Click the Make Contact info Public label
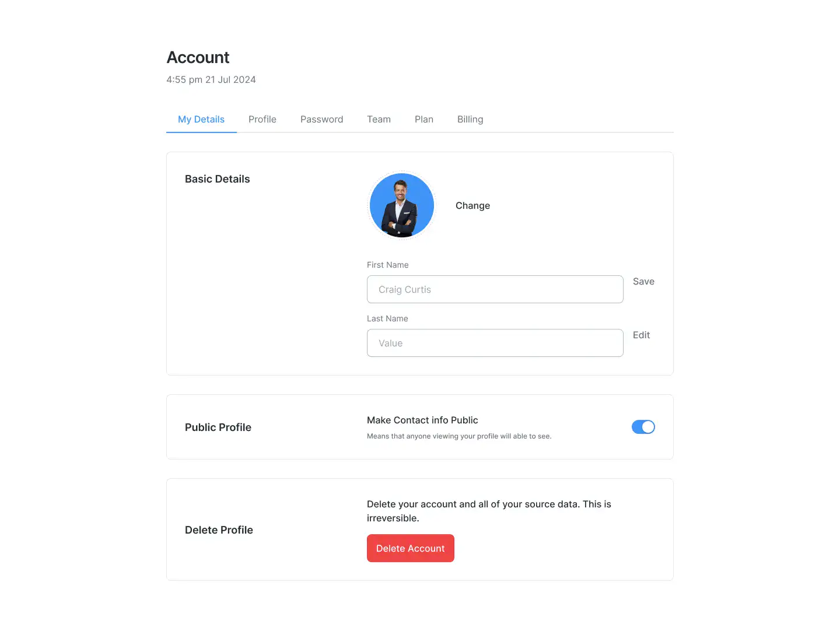This screenshot has height=628, width=840. 422,420
